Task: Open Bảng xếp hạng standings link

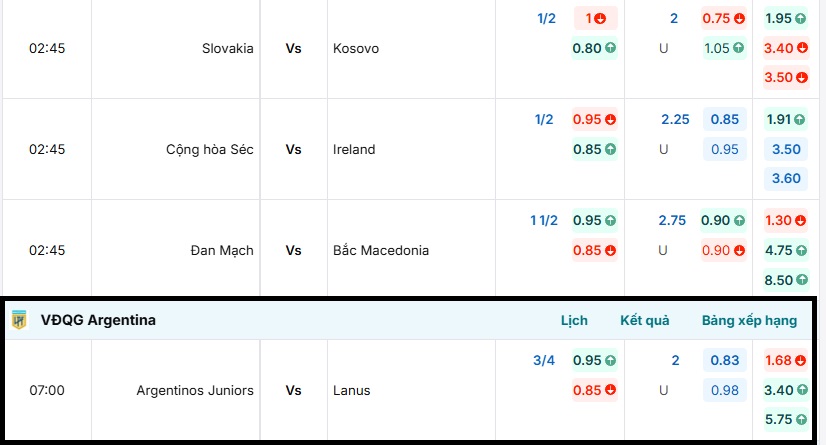Action: point(749,321)
